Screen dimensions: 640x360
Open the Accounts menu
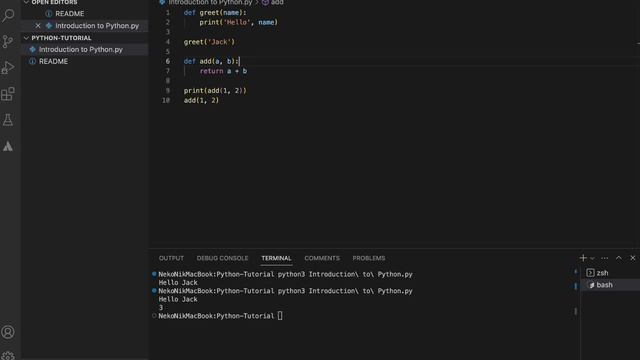[8, 332]
